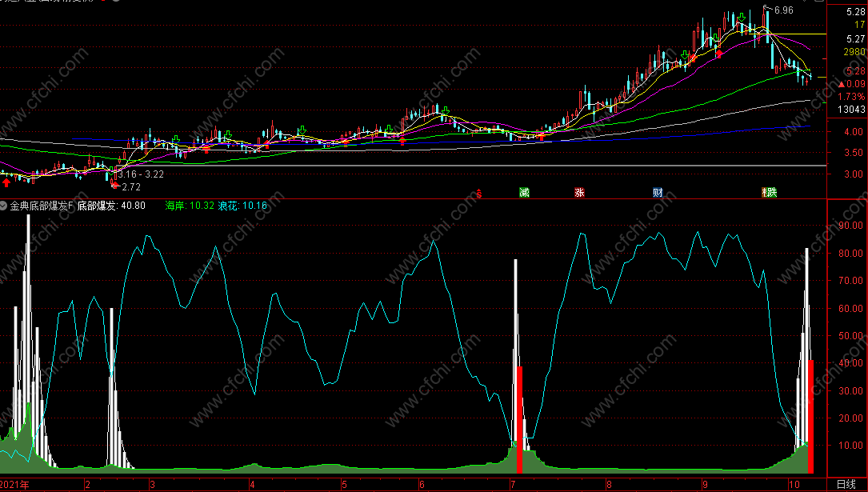Click the red 1.73% change value
The image size is (868, 492).
tap(851, 96)
